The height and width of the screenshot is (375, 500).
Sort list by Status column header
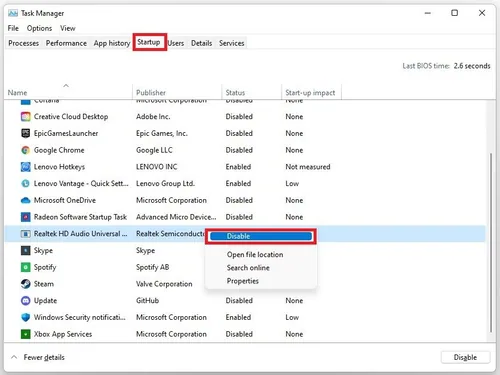coord(235,93)
